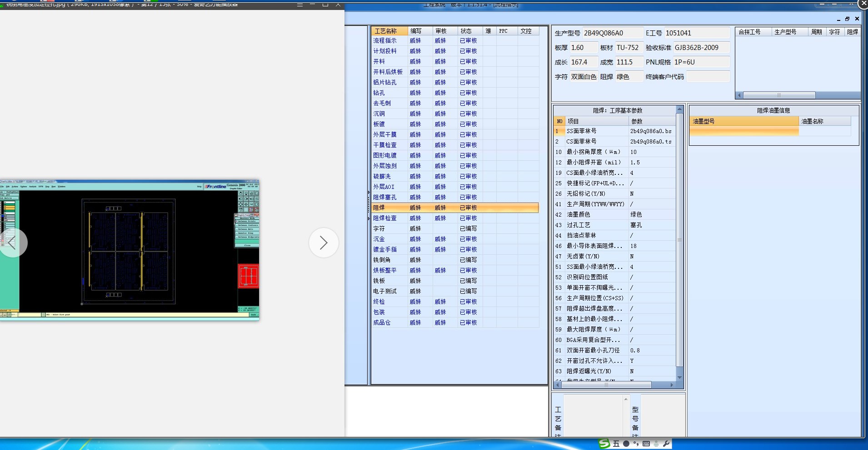This screenshot has height=450, width=868.
Task: Click up arrow in the 工艺备注 notes box
Action: 626,399
